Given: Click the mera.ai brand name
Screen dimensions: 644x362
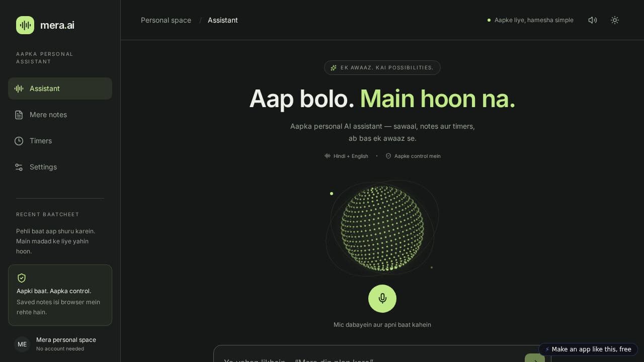Looking at the screenshot, I should click(57, 25).
